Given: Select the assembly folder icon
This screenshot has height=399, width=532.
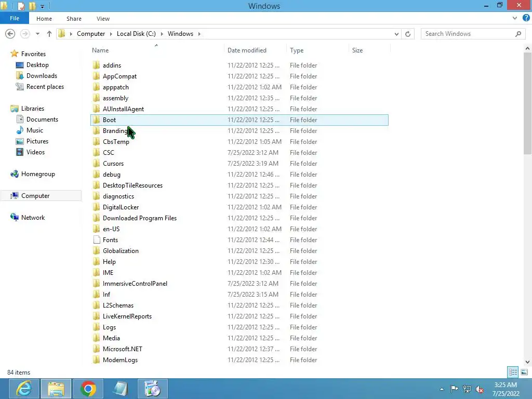Looking at the screenshot, I should (96, 98).
